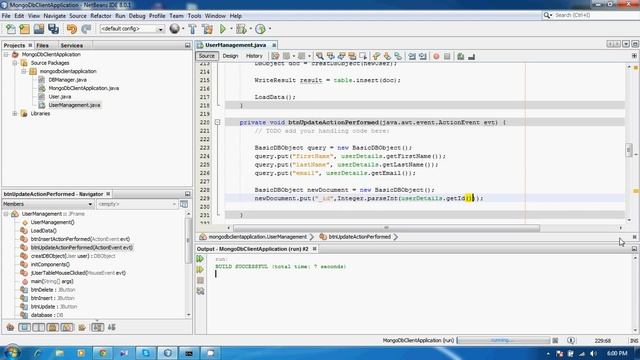The height and width of the screenshot is (360, 640).
Task: Click the Stop build icon in Output panel
Action: click(x=200, y=280)
